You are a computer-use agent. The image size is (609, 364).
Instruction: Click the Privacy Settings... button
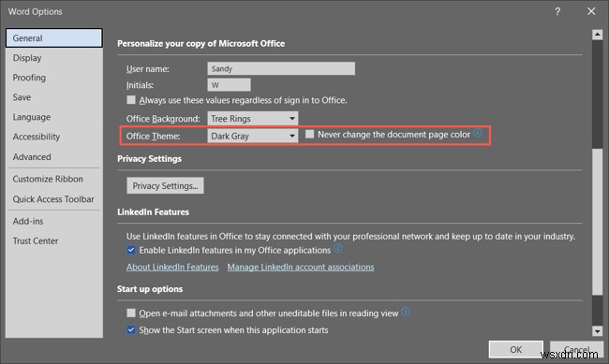click(x=165, y=185)
